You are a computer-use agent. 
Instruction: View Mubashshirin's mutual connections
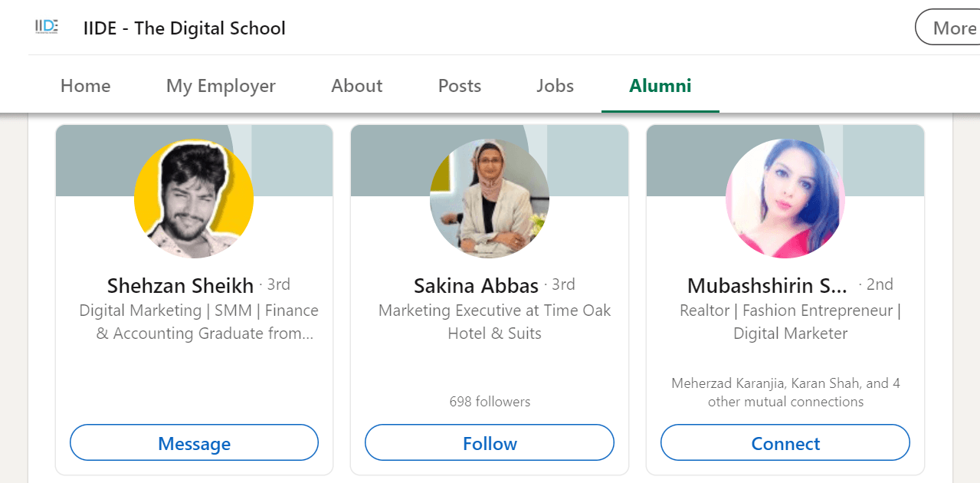[x=785, y=391]
